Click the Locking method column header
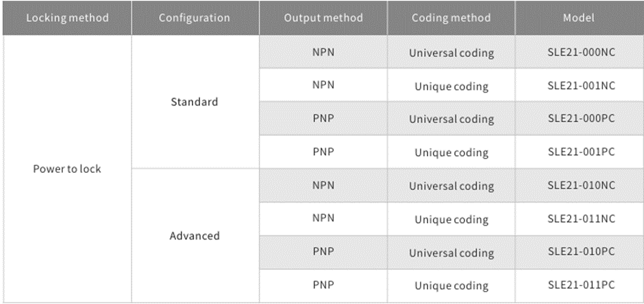This screenshot has height=304, width=644. coord(67,18)
